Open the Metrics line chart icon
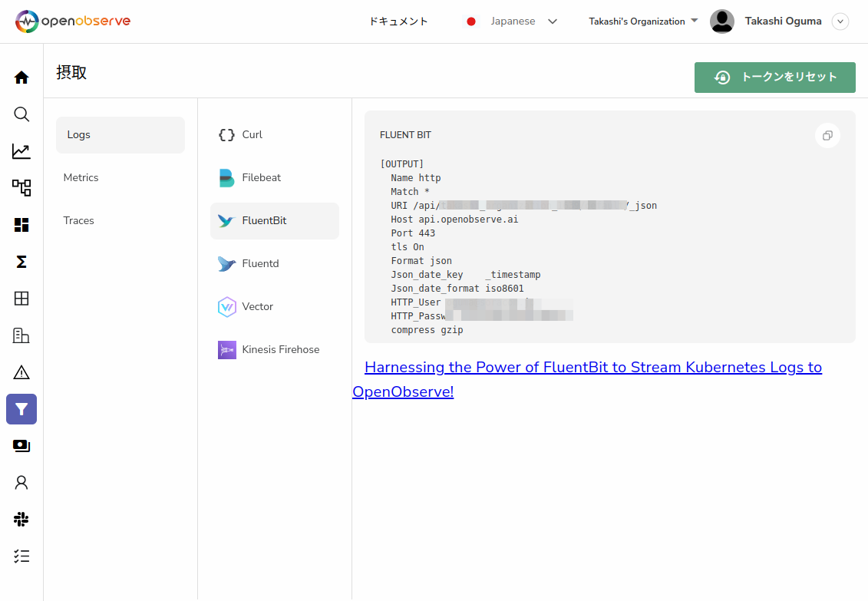Screen dimensions: 868x601 pos(21,151)
